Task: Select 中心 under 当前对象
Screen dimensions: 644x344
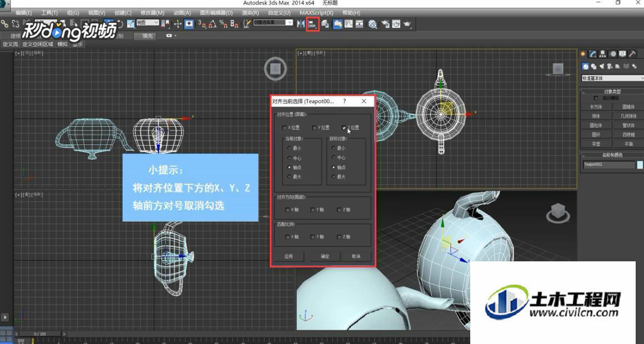Action: [x=290, y=158]
